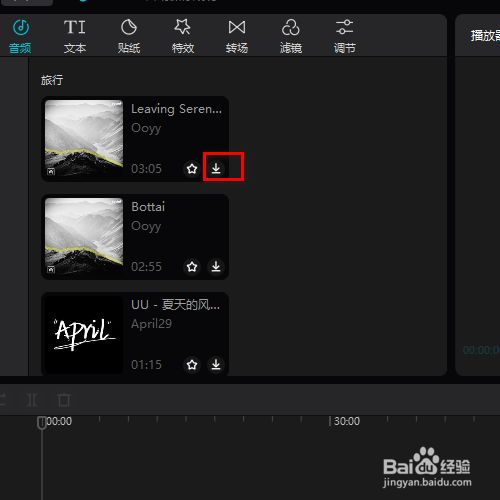Viewport: 500px width, 500px height.
Task: Download the Leaving Serenity track
Action: point(216,168)
